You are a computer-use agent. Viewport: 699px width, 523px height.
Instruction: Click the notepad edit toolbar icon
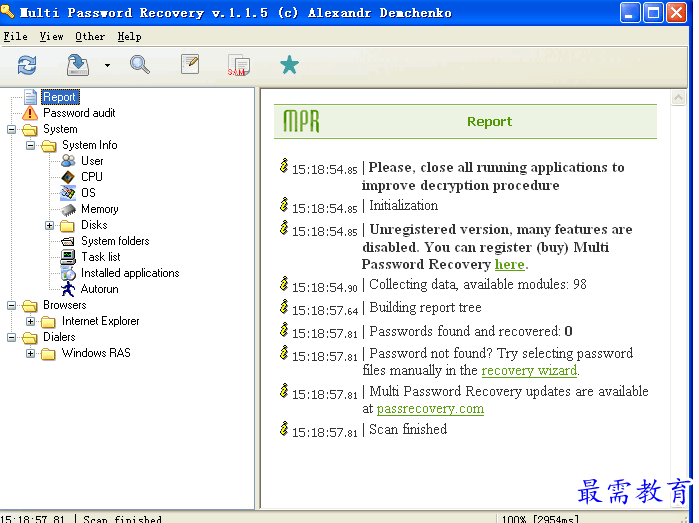(190, 64)
